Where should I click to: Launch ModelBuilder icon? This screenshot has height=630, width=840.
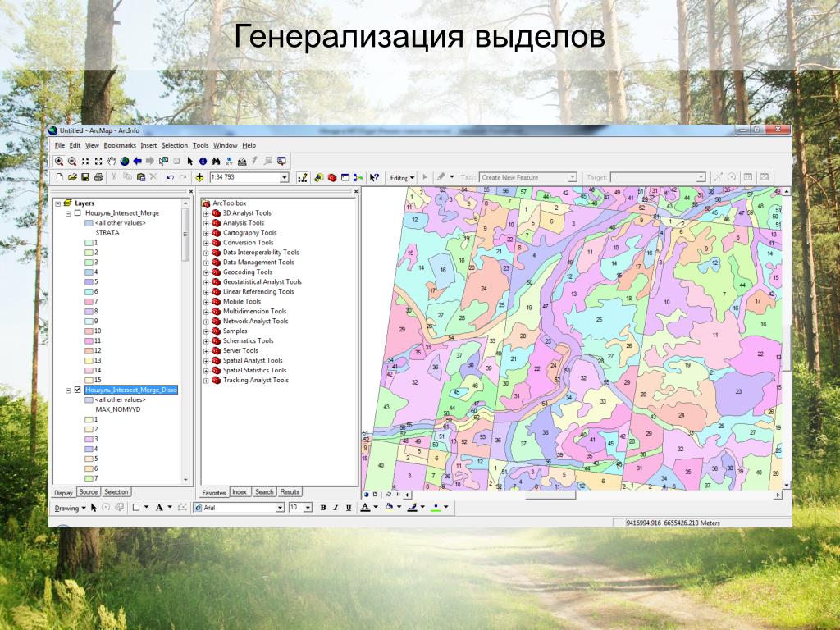click(x=358, y=177)
